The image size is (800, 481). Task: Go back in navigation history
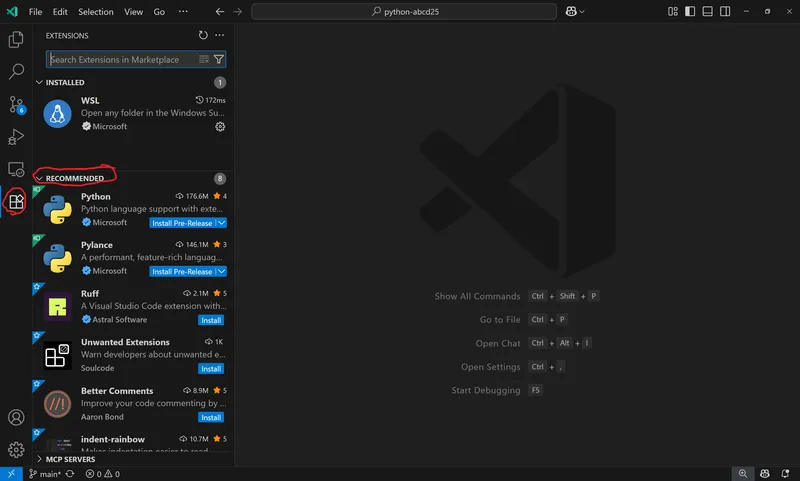click(x=220, y=11)
